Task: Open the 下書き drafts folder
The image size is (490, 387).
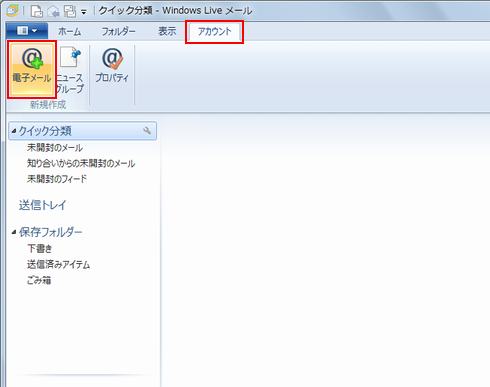Action: tap(40, 248)
